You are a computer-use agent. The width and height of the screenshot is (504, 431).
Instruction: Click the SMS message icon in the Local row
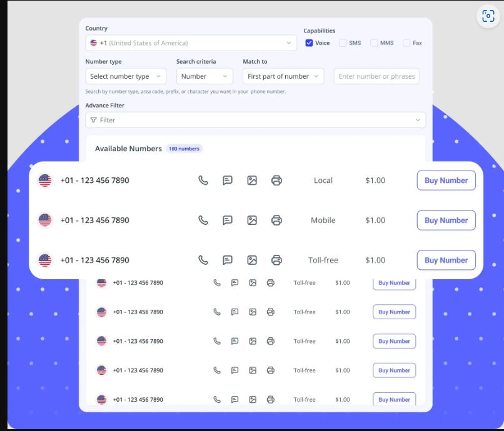pos(228,181)
